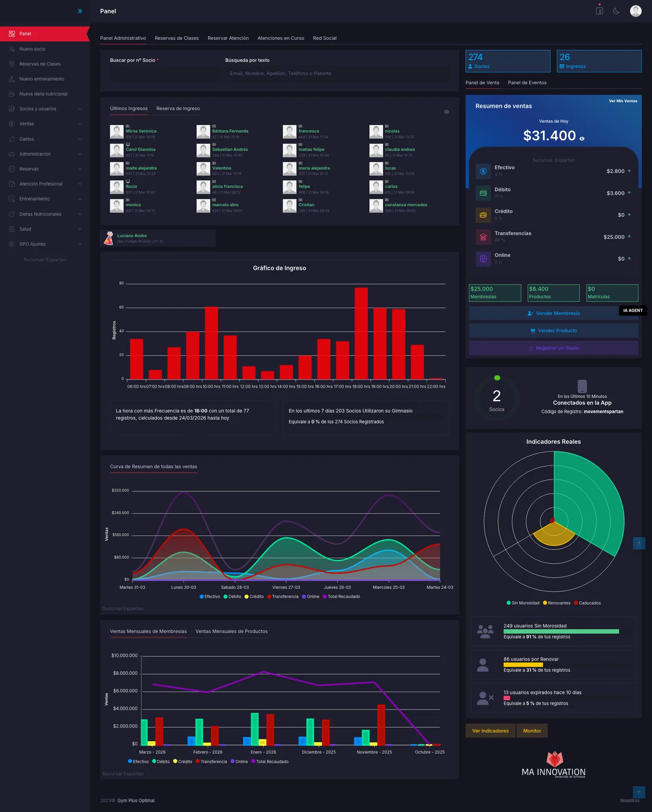The image size is (652, 812).
Task: Open the notifications icon in header
Action: pyautogui.click(x=599, y=11)
